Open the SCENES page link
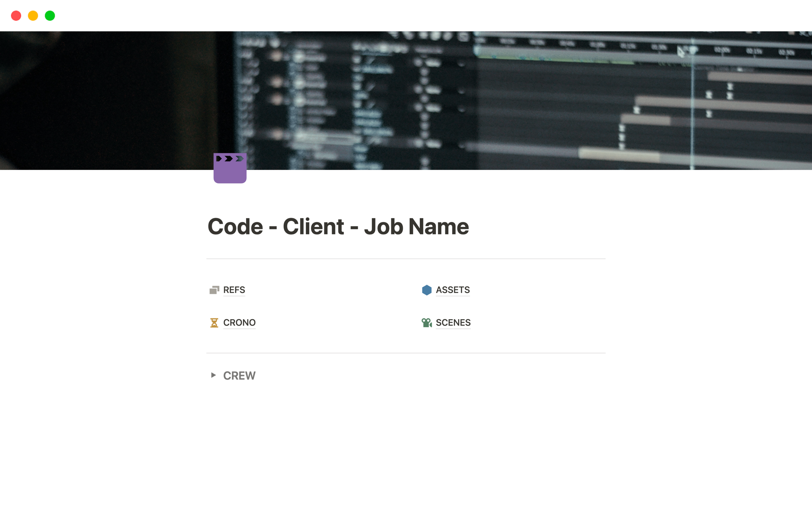Image resolution: width=812 pixels, height=508 pixels. point(453,323)
